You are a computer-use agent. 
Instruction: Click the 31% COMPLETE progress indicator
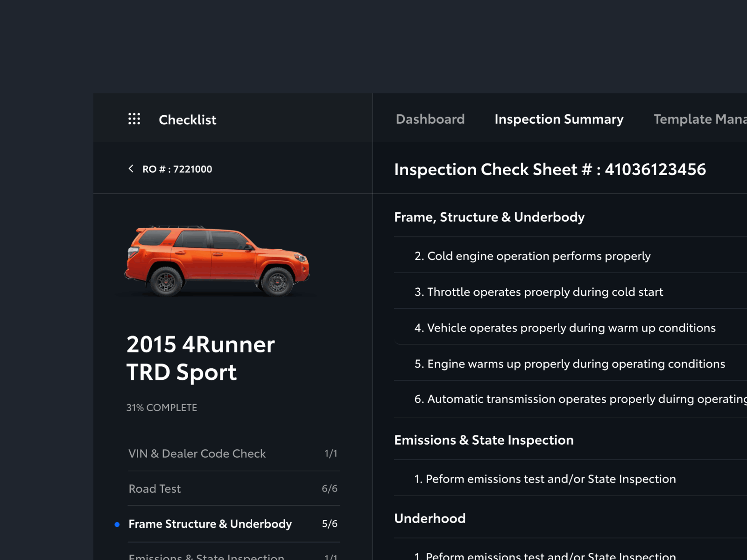(x=161, y=407)
